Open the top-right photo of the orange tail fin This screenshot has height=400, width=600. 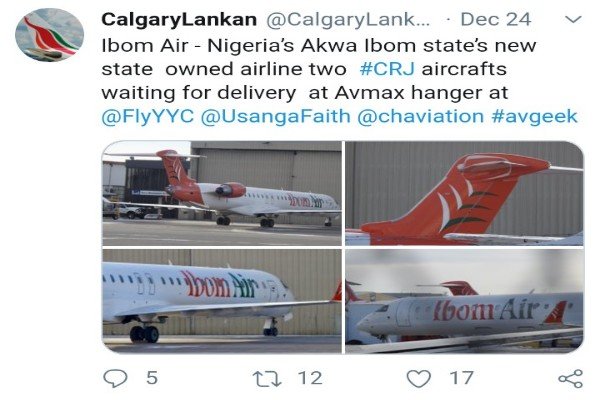[x=465, y=193]
